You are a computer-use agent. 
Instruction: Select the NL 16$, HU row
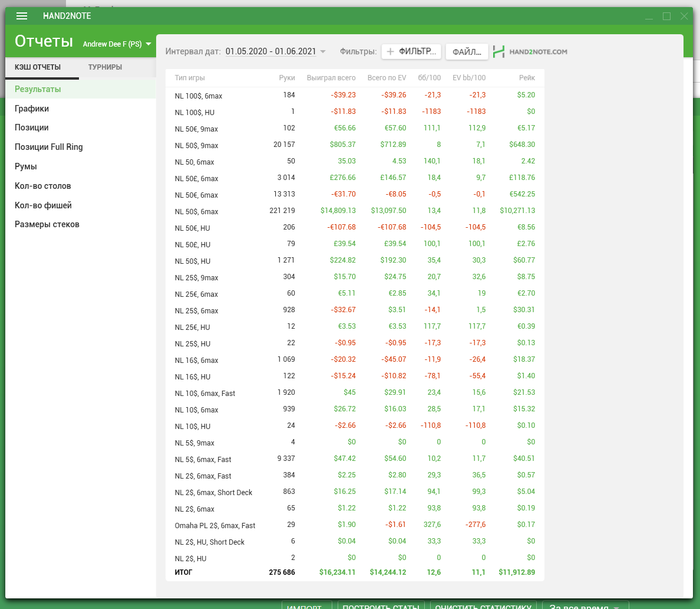click(354, 376)
